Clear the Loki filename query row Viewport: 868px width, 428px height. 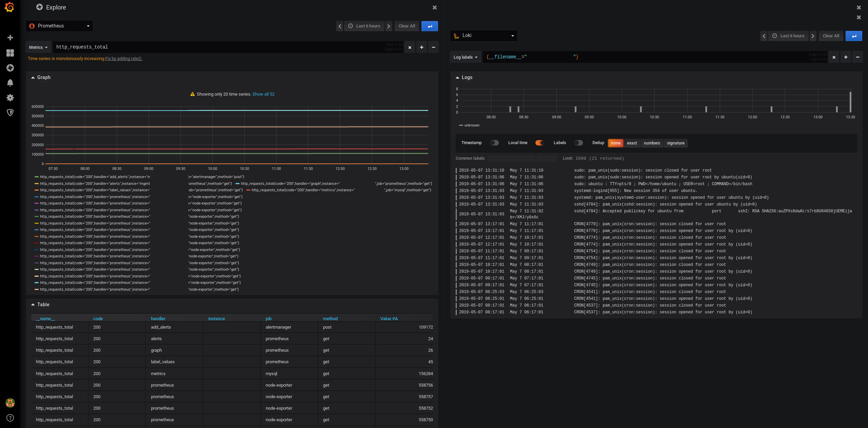[x=834, y=57]
